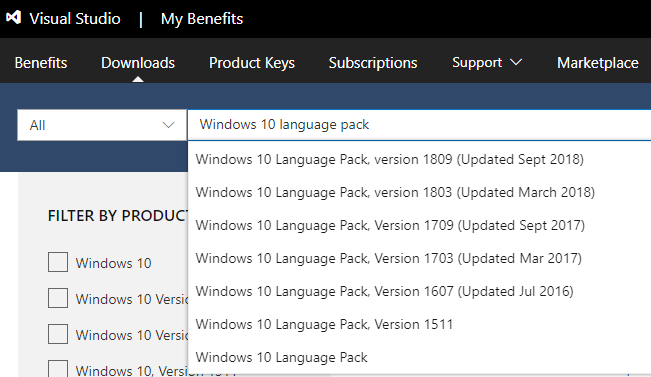
Task: Click the My Benefits header link
Action: click(202, 19)
